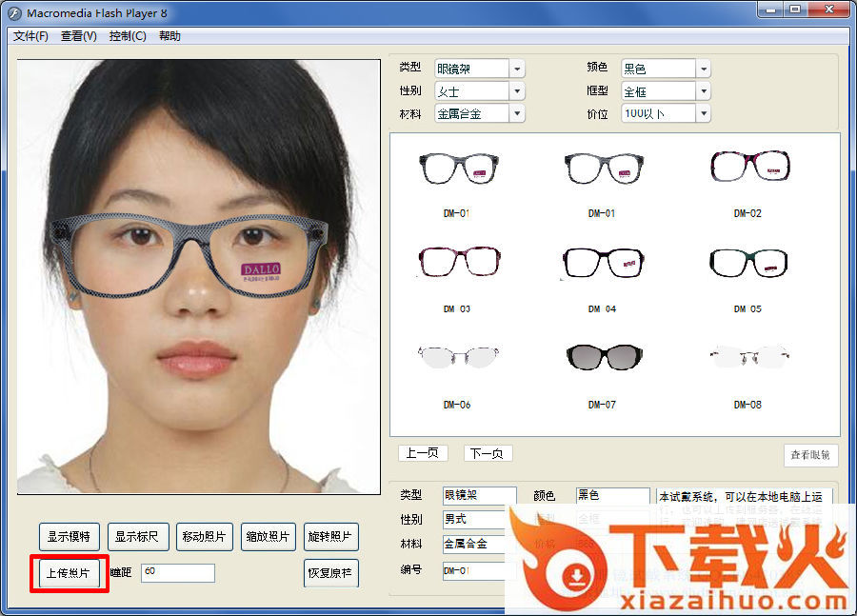Open the 文件(F) menu

(x=30, y=36)
